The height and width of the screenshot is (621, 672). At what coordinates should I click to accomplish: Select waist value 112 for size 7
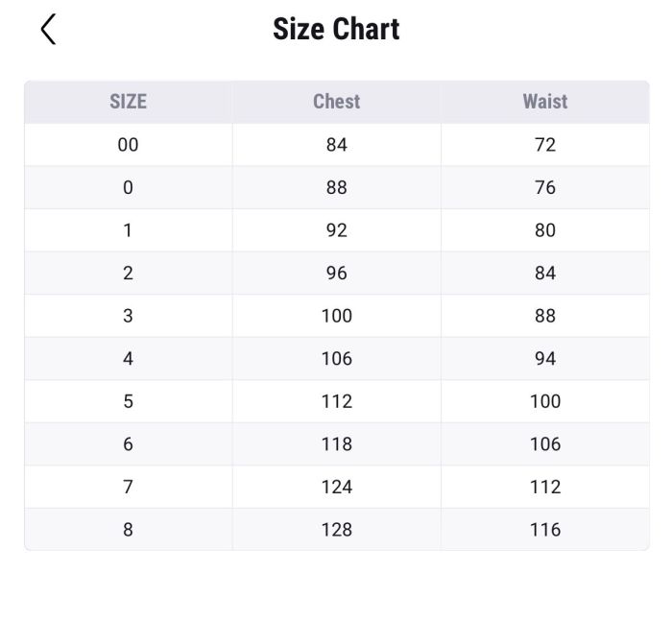[x=544, y=487]
